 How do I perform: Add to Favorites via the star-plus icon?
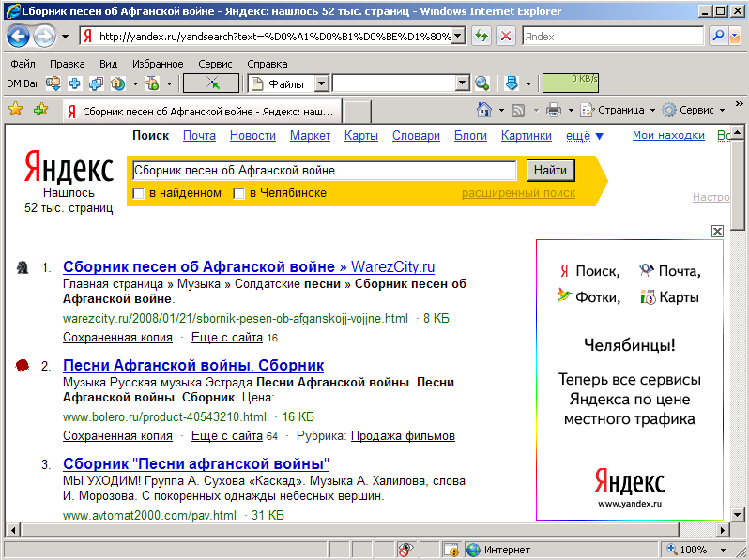pyautogui.click(x=40, y=110)
